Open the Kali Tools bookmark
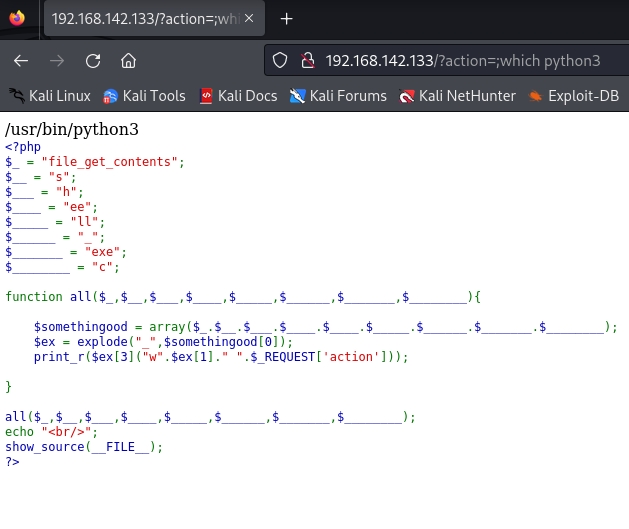This screenshot has width=629, height=529. pyautogui.click(x=144, y=96)
